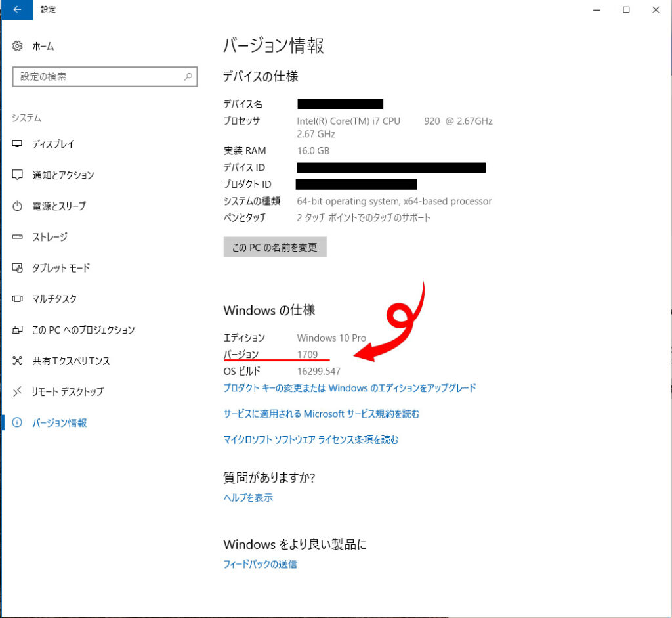
Task: Select バージョン情報 in sidebar
Action: pyautogui.click(x=60, y=423)
